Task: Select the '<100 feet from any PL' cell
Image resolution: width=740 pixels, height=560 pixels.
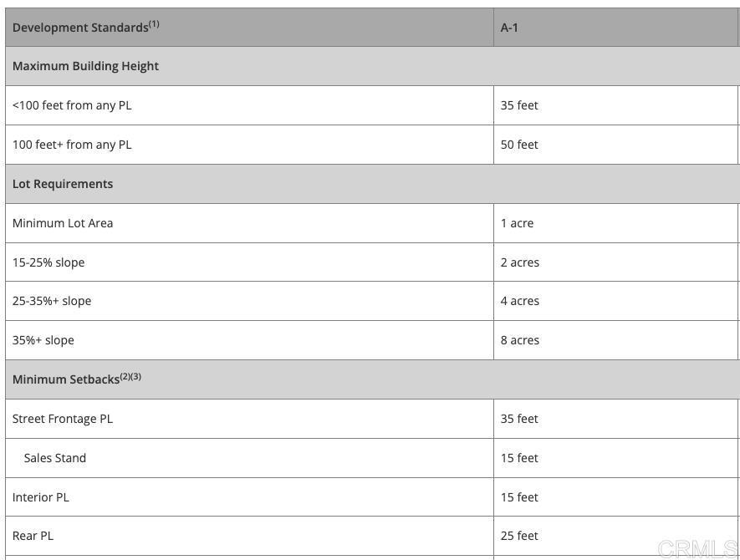Action: [x=72, y=105]
